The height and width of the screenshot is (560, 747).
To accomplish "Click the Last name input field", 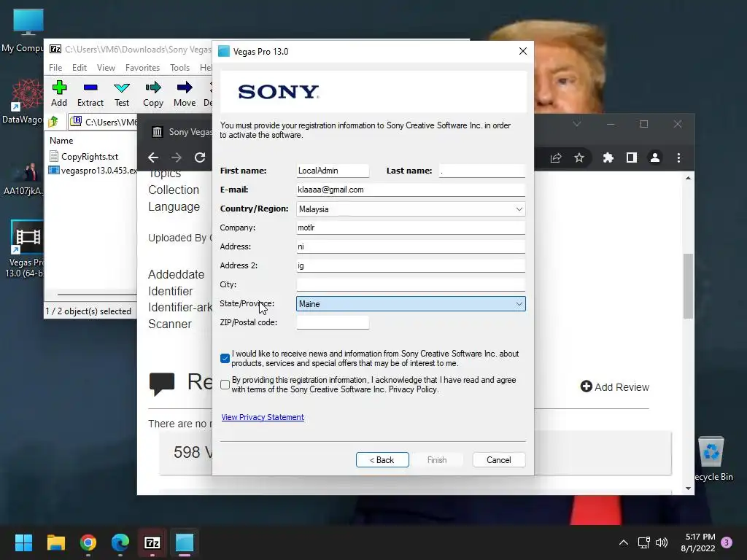I will pyautogui.click(x=481, y=171).
